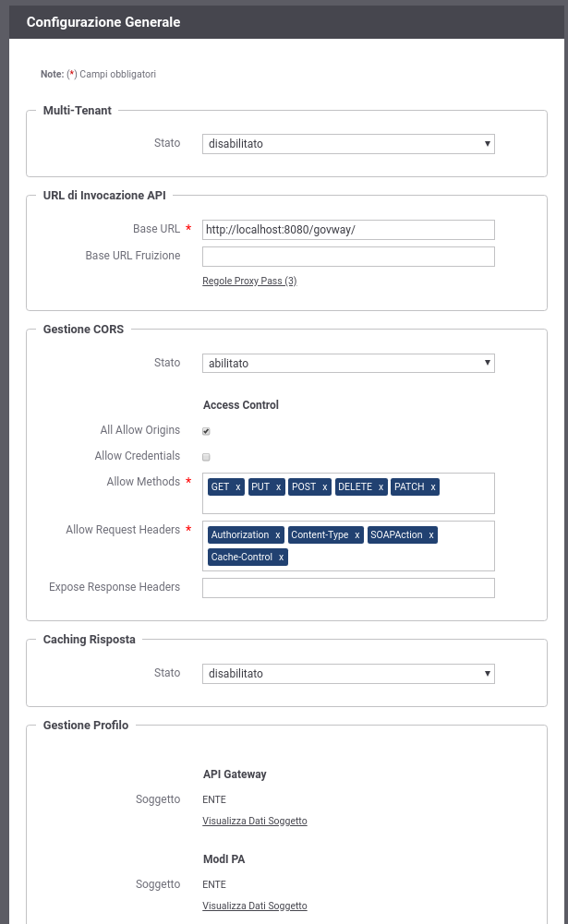Screen dimensions: 568x924
Task: Open the Caching Risposta Stato dropdown
Action: pos(348,674)
